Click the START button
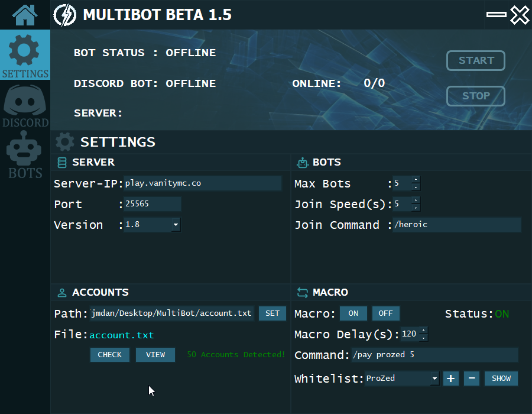Viewport: 532px width, 414px height. click(476, 60)
